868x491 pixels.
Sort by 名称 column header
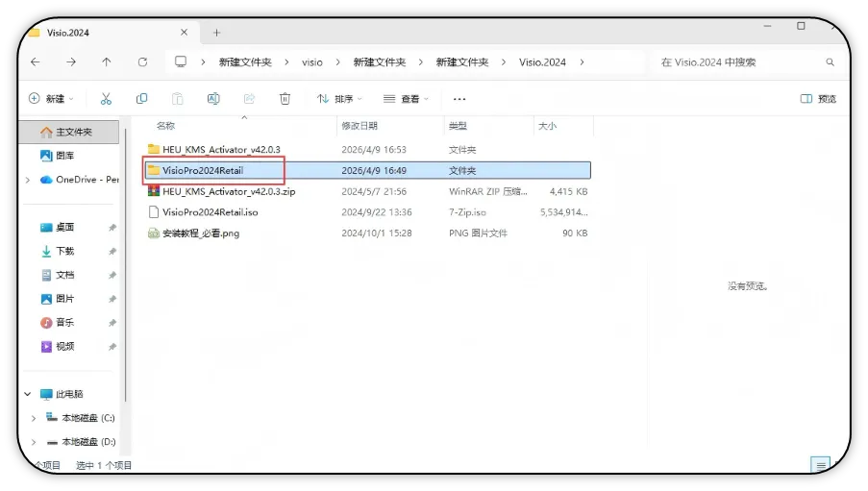click(x=165, y=126)
